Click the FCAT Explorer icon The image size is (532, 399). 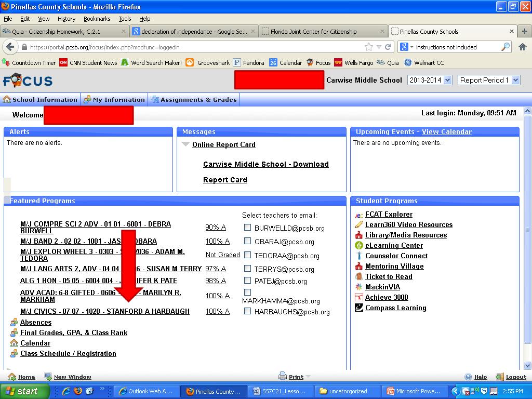[x=358, y=215]
